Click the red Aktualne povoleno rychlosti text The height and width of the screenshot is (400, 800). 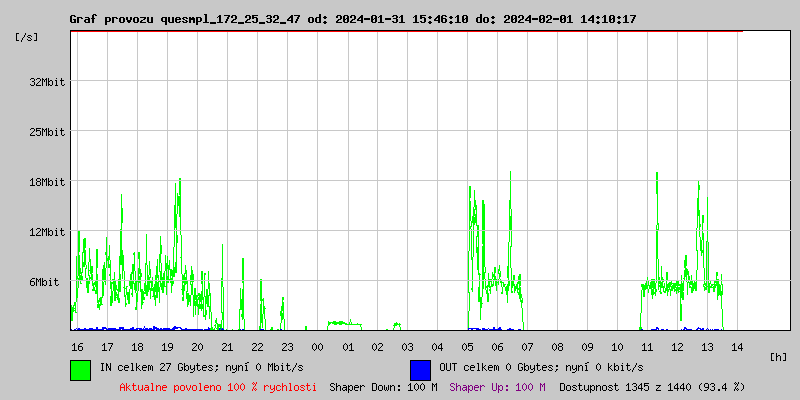(x=217, y=386)
